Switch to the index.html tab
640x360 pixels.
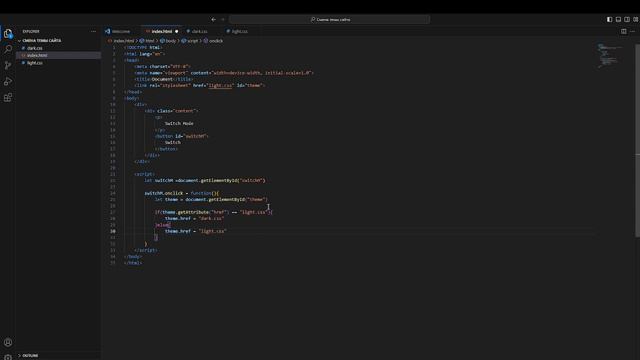click(x=162, y=31)
